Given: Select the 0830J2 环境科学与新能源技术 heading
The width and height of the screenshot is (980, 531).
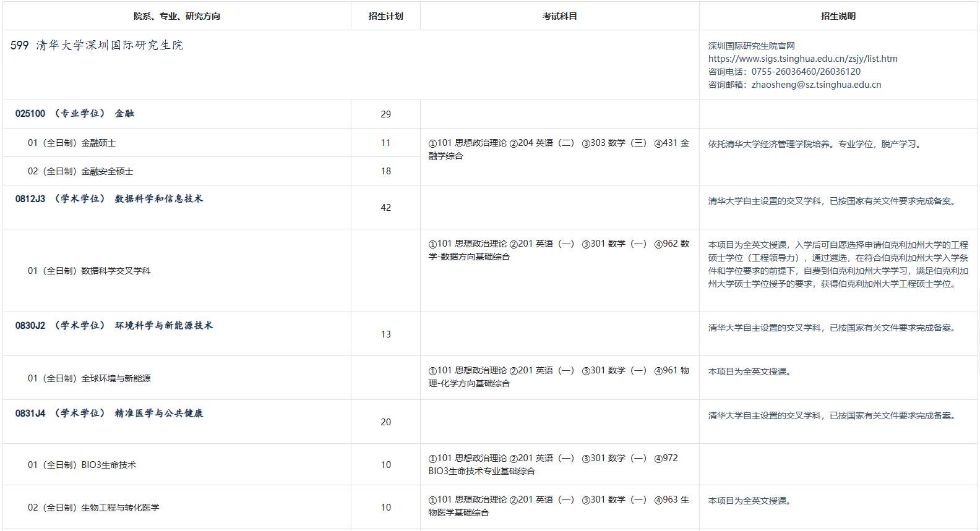Looking at the screenshot, I should (x=114, y=326).
